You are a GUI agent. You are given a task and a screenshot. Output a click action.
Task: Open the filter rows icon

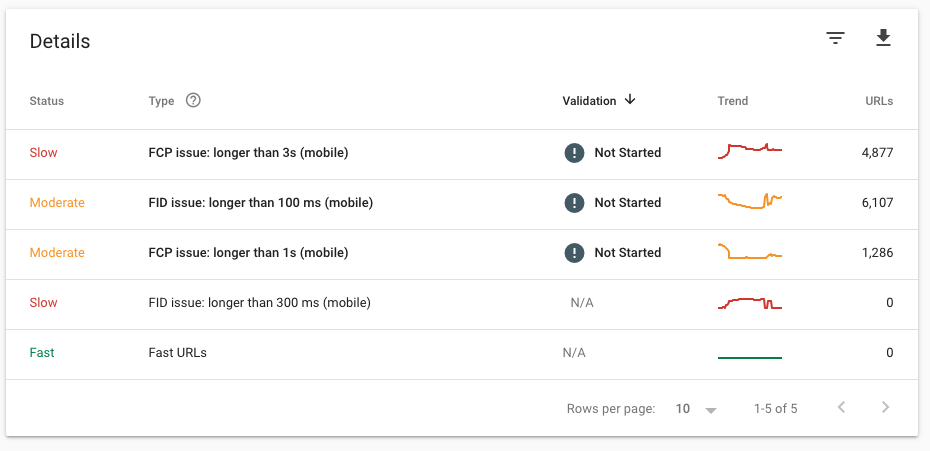pos(835,39)
